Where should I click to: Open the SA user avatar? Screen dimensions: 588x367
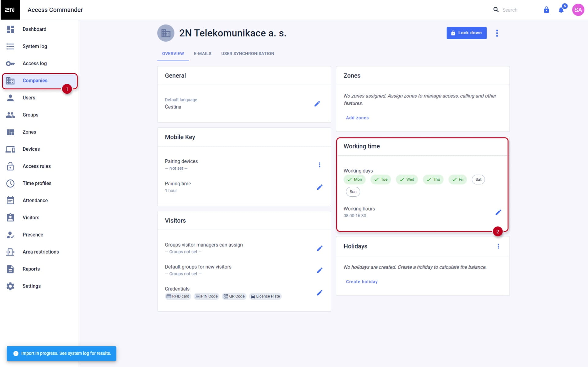(578, 10)
